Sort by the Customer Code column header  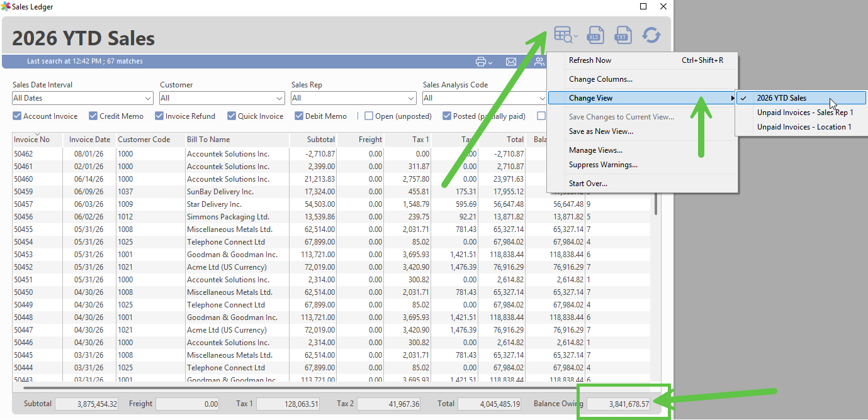150,140
